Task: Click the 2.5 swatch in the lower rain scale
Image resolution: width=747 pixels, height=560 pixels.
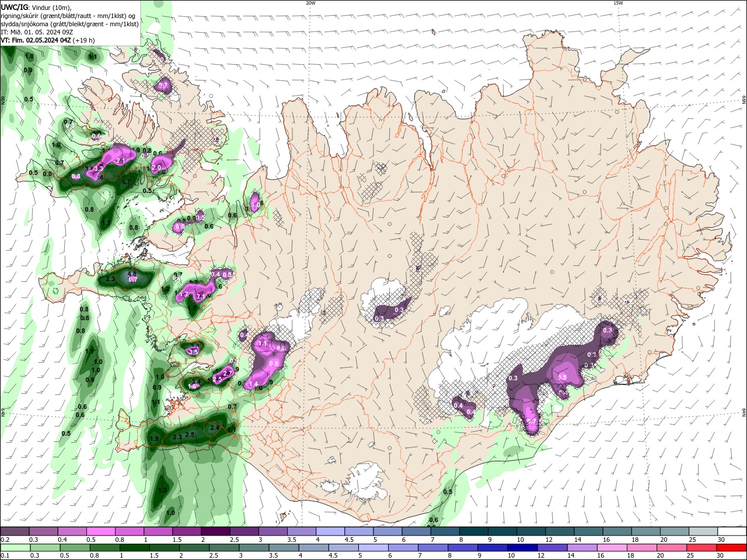Action: click(225, 548)
